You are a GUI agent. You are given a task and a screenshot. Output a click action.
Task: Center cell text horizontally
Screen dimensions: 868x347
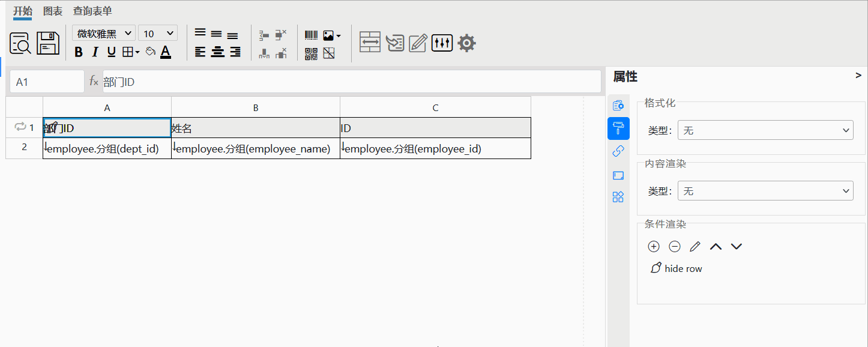(x=217, y=52)
